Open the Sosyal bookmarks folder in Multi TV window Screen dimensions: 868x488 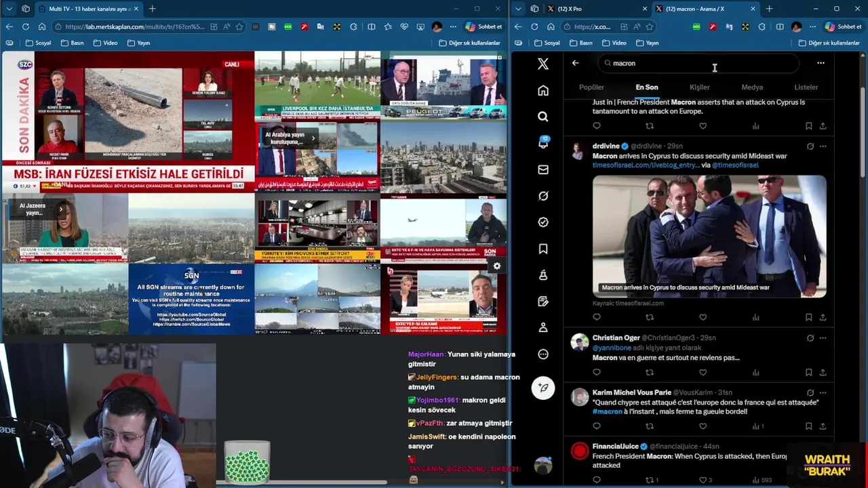38,43
